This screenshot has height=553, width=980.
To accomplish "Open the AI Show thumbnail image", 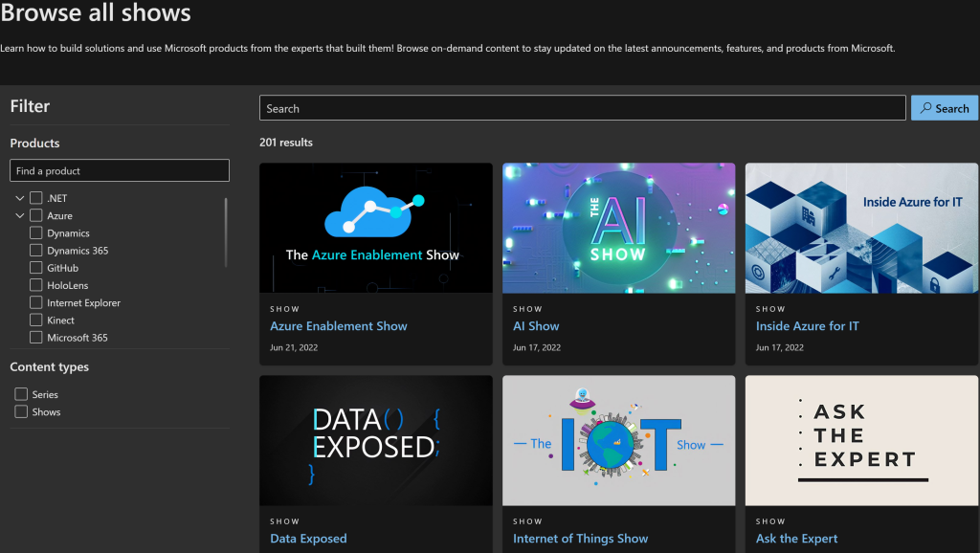I will pyautogui.click(x=619, y=228).
